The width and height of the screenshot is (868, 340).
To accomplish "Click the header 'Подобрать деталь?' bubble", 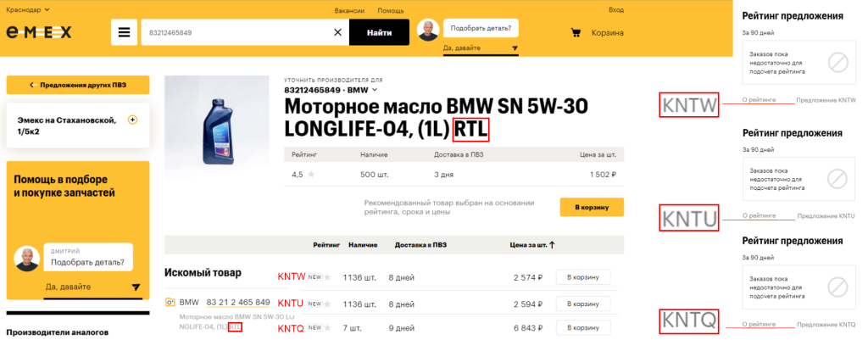I will point(481,28).
